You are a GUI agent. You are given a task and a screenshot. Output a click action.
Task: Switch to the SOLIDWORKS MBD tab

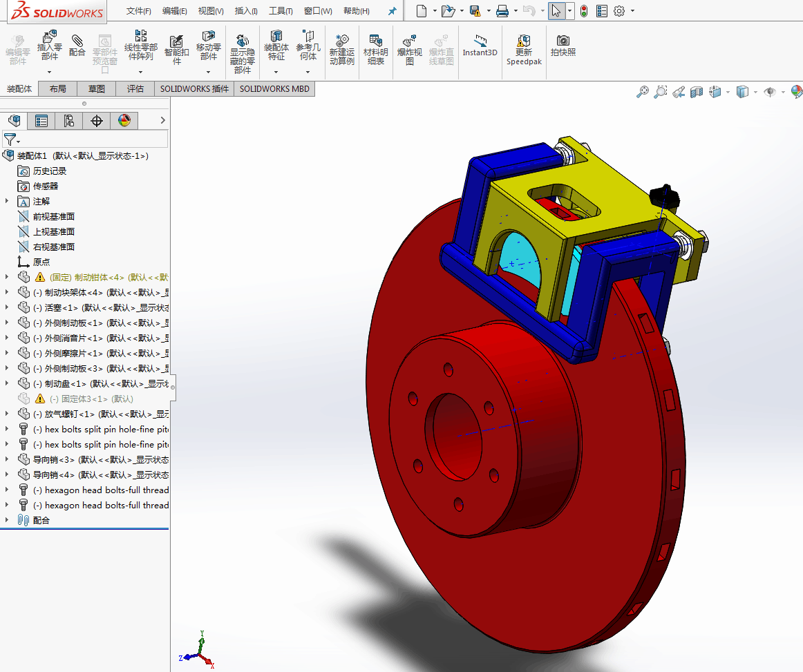(x=274, y=89)
